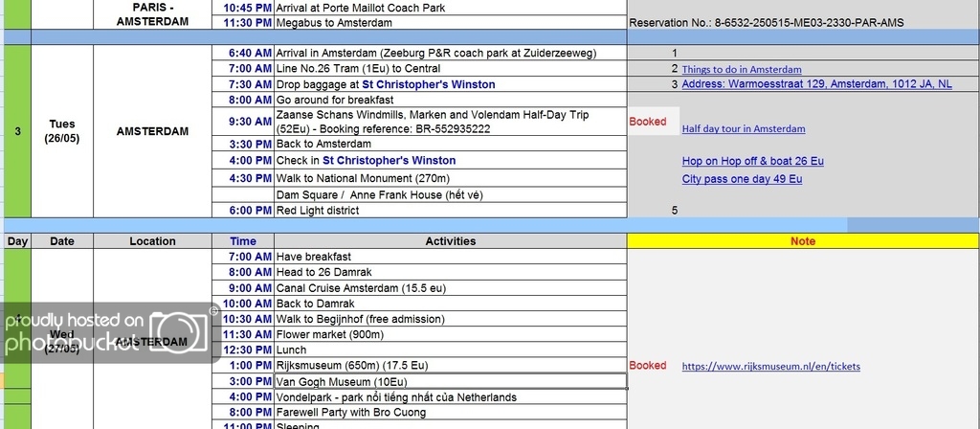The width and height of the screenshot is (980, 429).
Task: Open the rijksmuseum.nl tickets link
Action: point(770,367)
